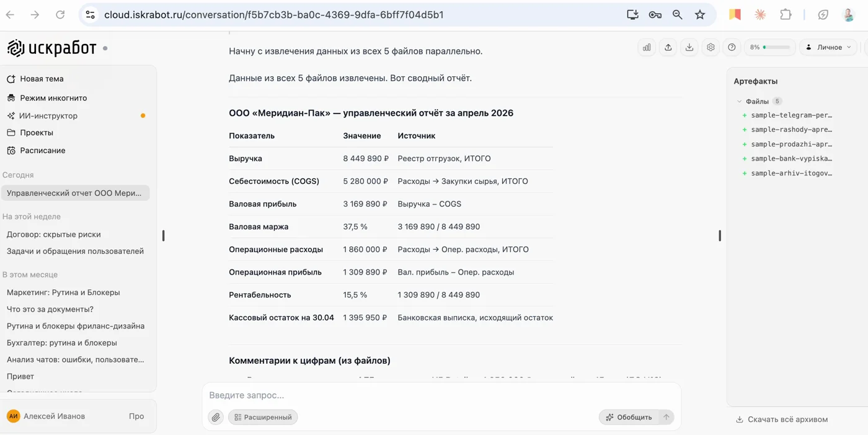This screenshot has height=435, width=868.
Task: Click the browser address bar URL
Action: [273, 15]
